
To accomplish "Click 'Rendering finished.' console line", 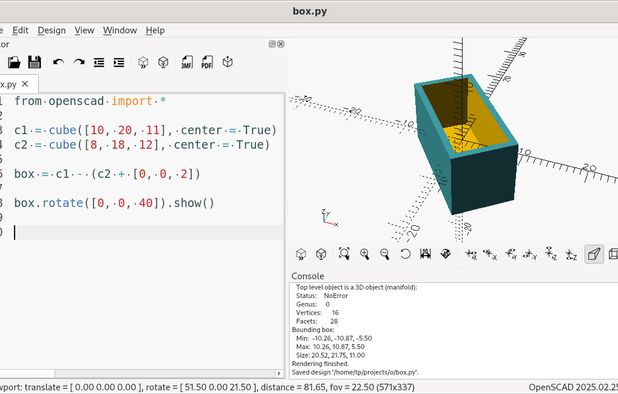I will tap(320, 363).
